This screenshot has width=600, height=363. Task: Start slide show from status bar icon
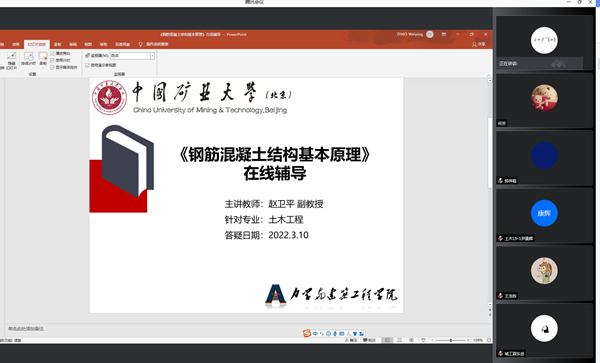pyautogui.click(x=423, y=340)
